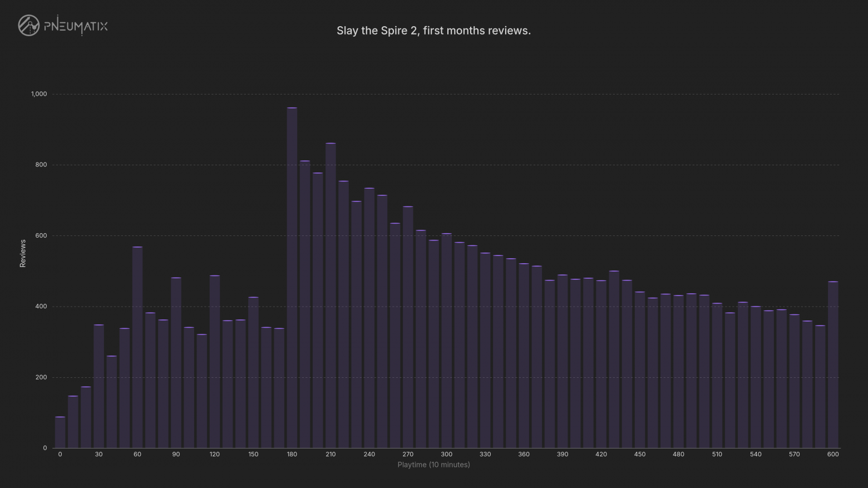The image size is (868, 488).
Task: Click the Playtime (10 minutes) axis label
Action: (x=434, y=465)
